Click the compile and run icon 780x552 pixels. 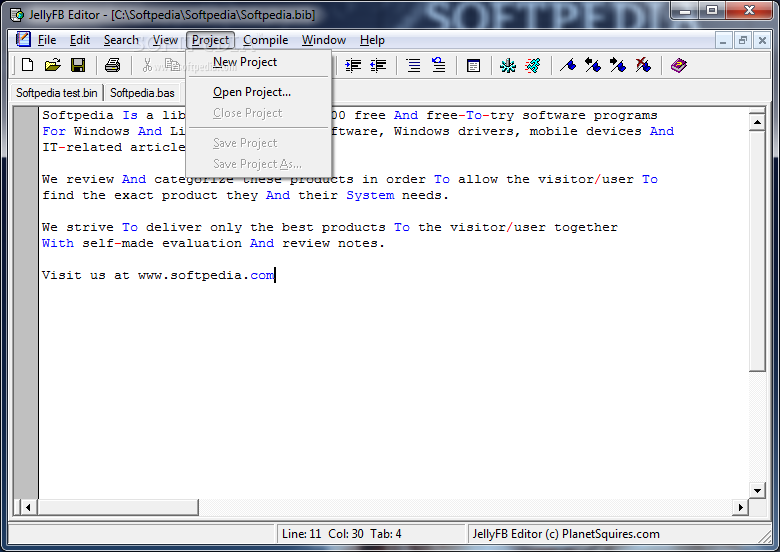533,65
